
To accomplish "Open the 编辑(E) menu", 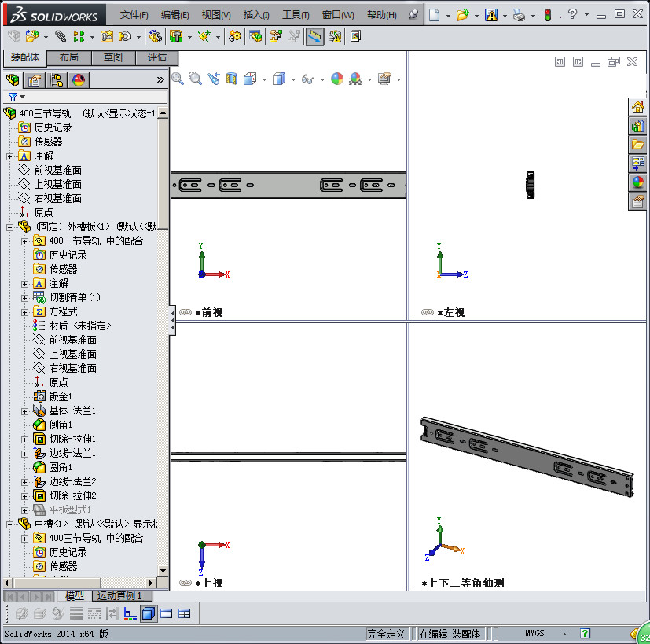I will point(175,16).
